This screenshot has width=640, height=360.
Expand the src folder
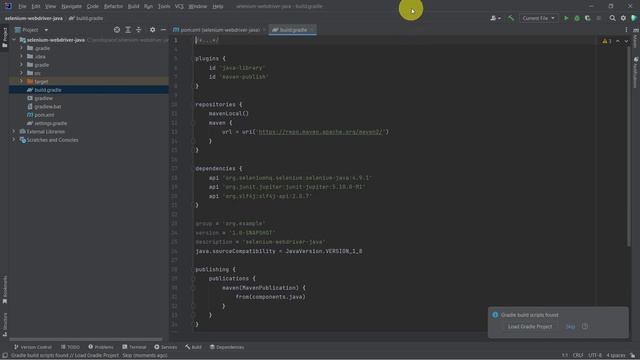coord(21,73)
